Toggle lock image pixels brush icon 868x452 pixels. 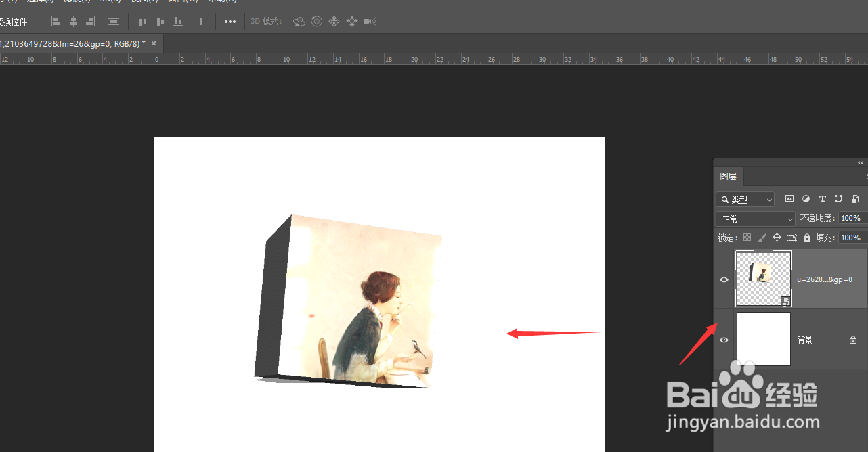click(762, 238)
